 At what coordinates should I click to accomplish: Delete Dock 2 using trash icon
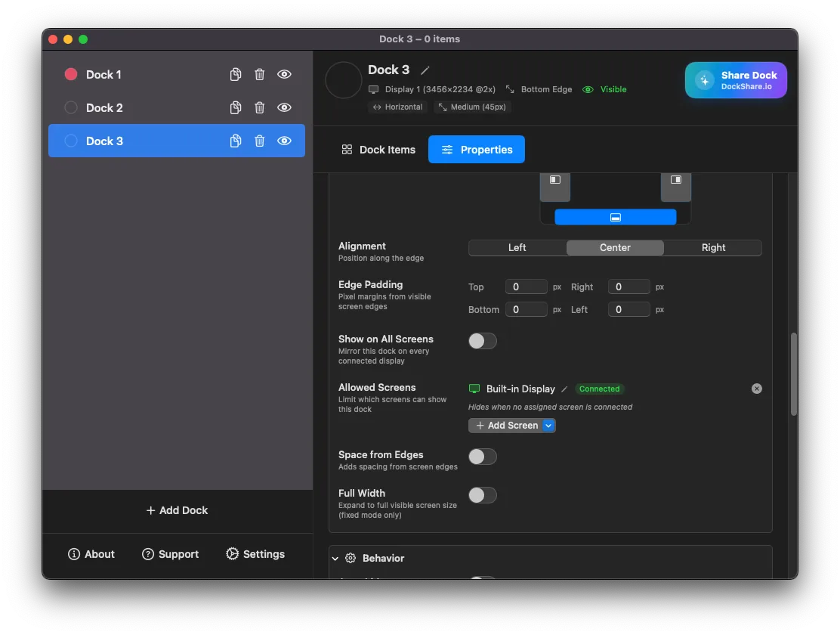coord(259,107)
